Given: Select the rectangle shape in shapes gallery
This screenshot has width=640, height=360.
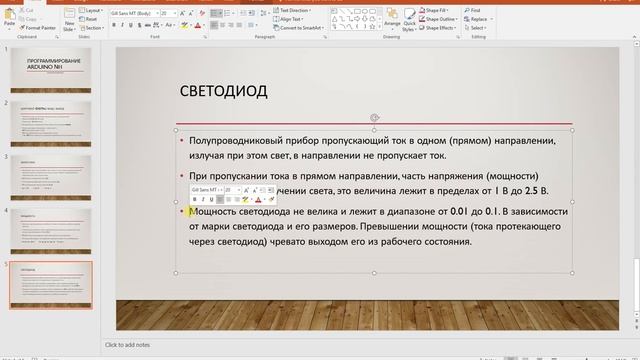Looking at the screenshot, I should (358, 11).
